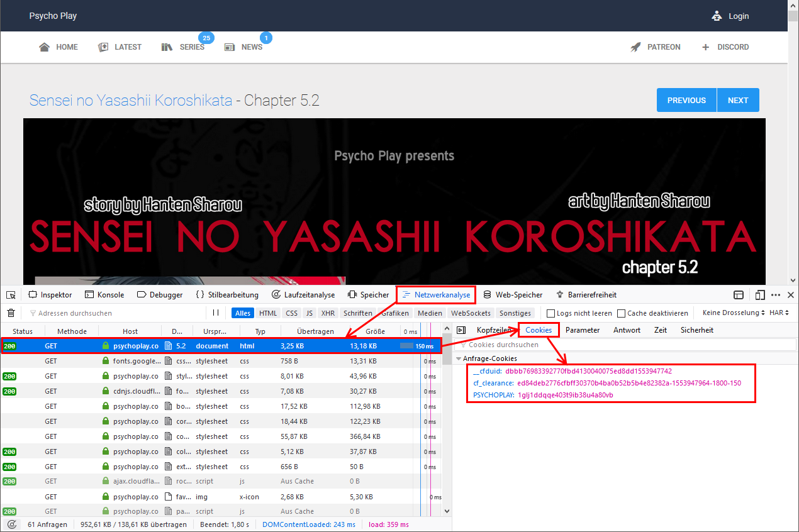799x532 pixels.
Task: Toggle the HTML request filter
Action: pos(268,313)
